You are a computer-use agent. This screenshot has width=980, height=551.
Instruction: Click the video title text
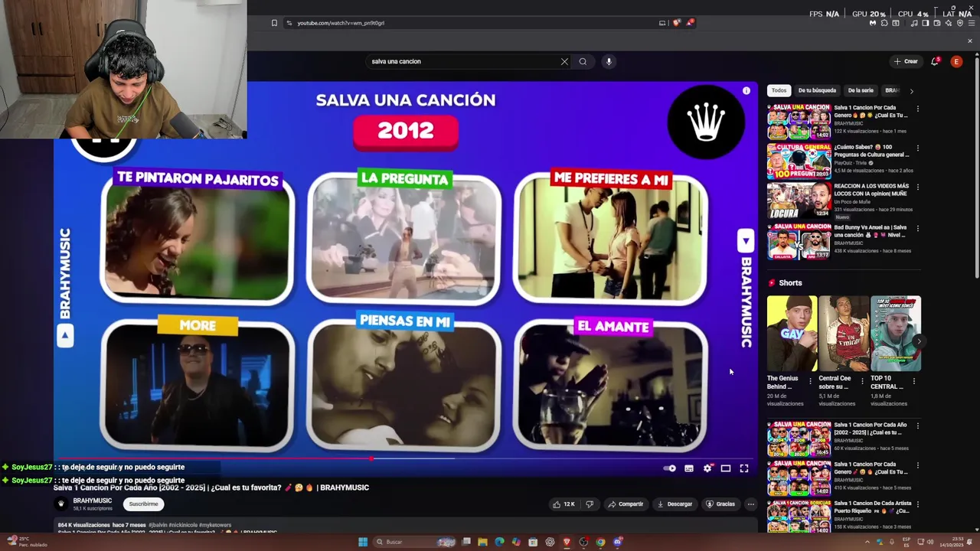click(211, 487)
